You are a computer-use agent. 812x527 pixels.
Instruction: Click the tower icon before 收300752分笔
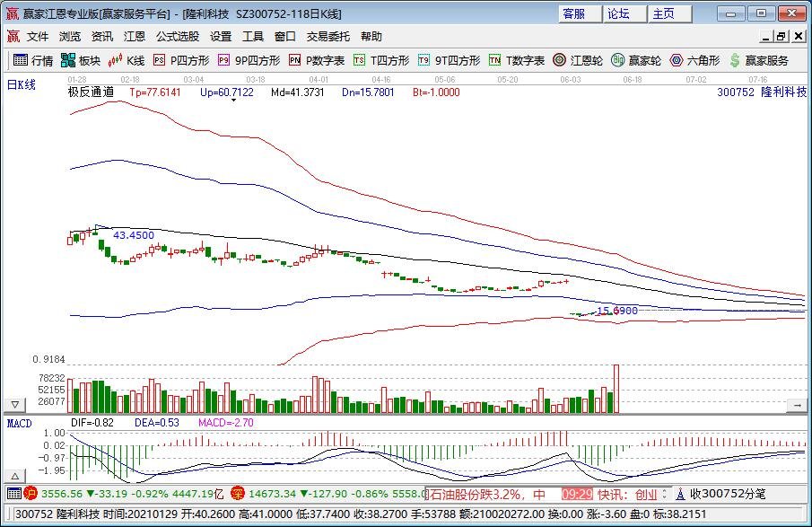[680, 494]
